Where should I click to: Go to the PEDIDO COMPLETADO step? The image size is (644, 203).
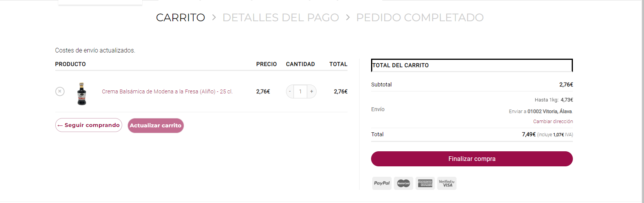420,17
